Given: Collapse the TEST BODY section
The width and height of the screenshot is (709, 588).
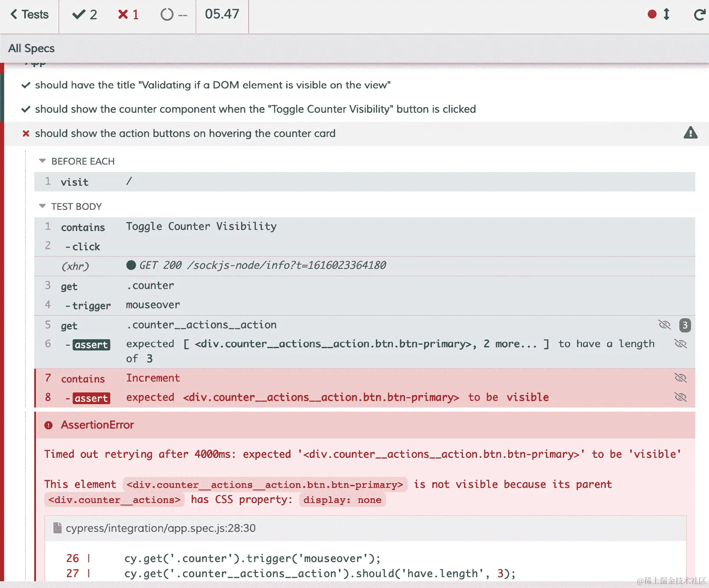Looking at the screenshot, I should 76,206.
